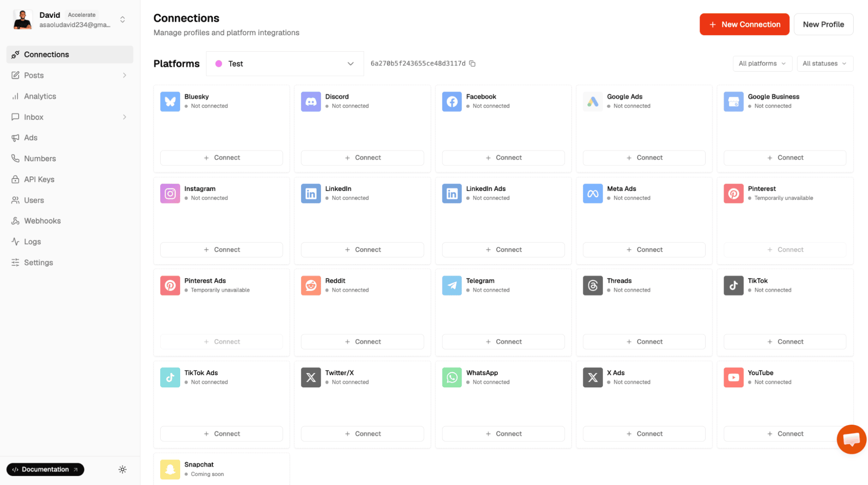Copy the profile ID with copy icon
Screen dimensions: 868x485
[x=472, y=63]
